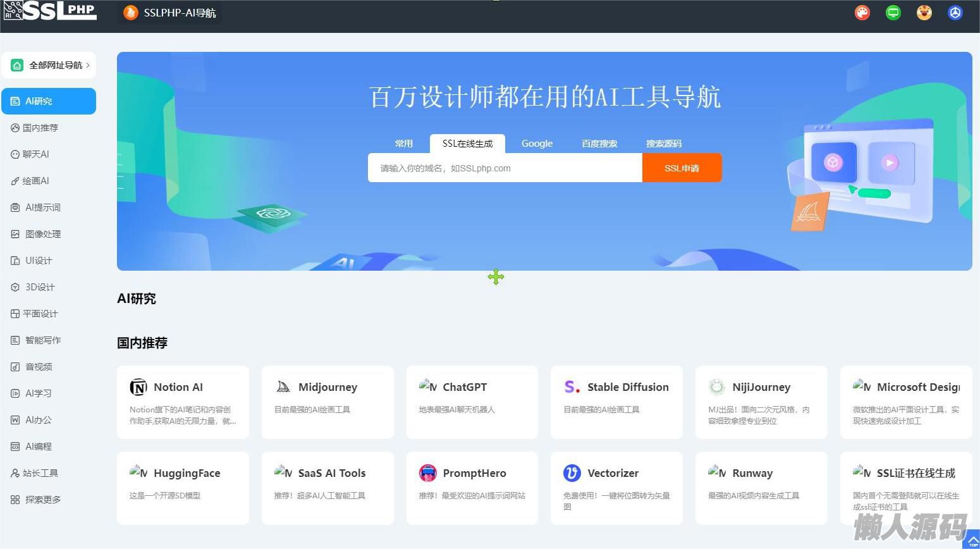Focus the domain name input field
980x549 pixels.
click(x=505, y=168)
